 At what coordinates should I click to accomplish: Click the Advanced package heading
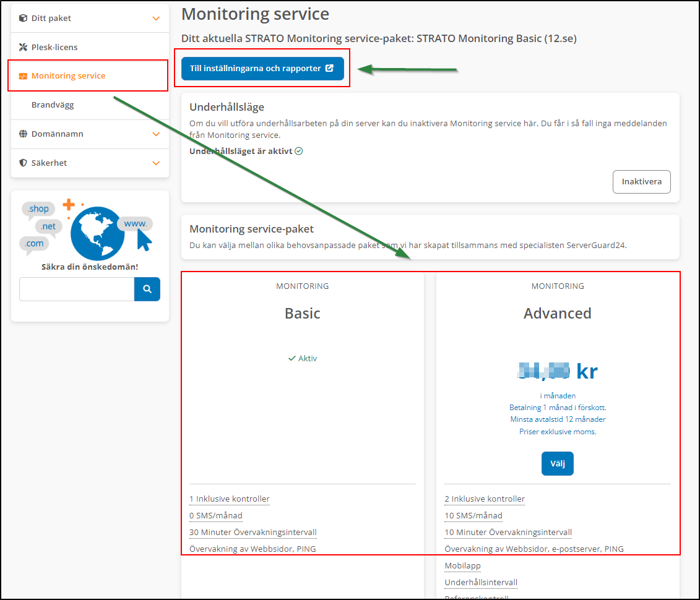click(x=557, y=313)
